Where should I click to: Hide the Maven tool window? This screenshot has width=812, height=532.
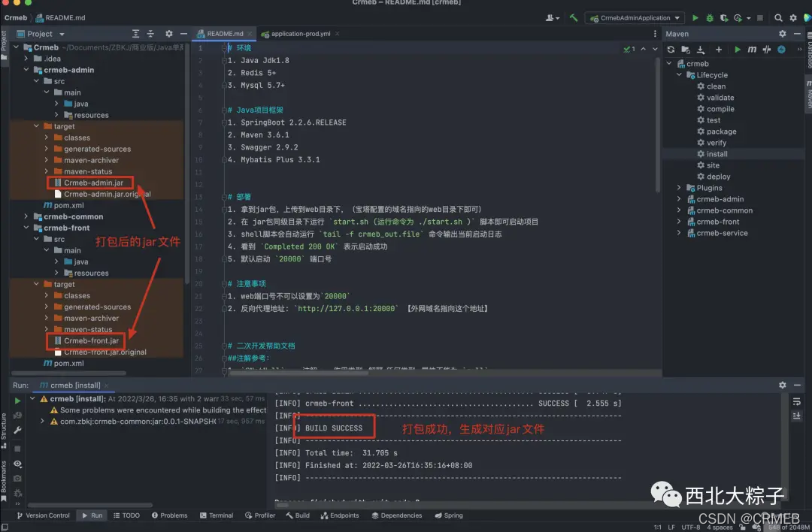797,34
